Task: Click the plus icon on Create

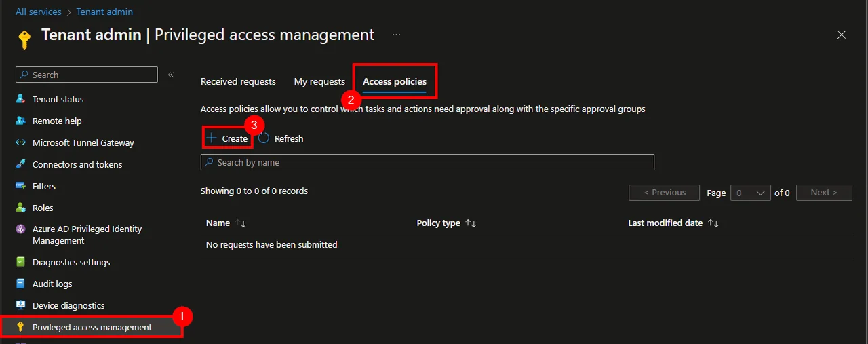Action: [x=211, y=138]
